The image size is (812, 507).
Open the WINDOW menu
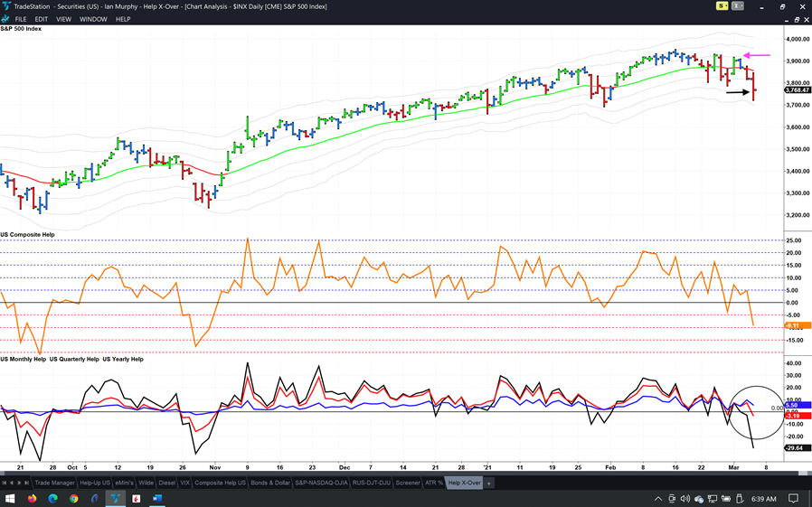[93, 19]
